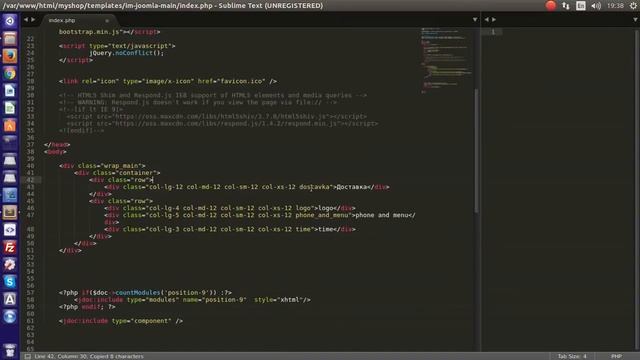
Task: Open the sound volume indicator
Action: [x=596, y=5]
